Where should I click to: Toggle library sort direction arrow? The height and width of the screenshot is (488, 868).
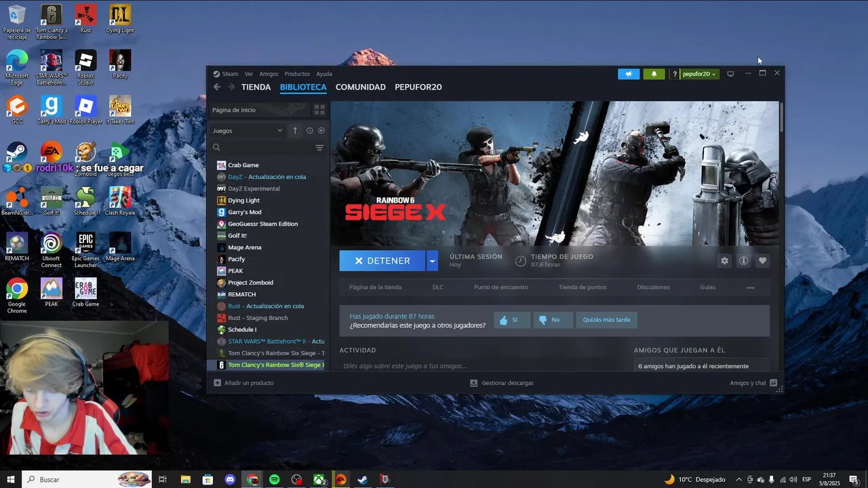click(x=294, y=131)
